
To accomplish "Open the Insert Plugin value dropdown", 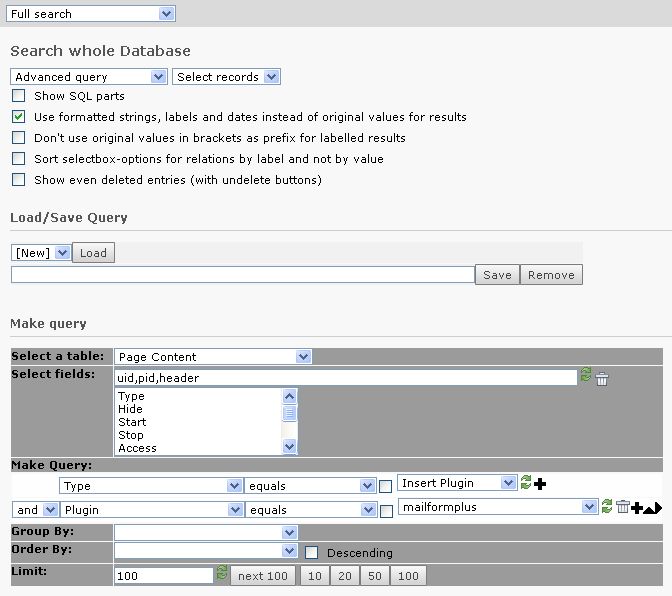I will tap(457, 483).
